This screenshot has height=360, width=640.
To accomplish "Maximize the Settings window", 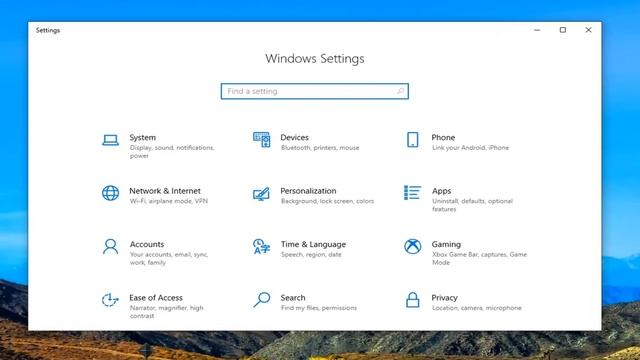I will tap(563, 30).
